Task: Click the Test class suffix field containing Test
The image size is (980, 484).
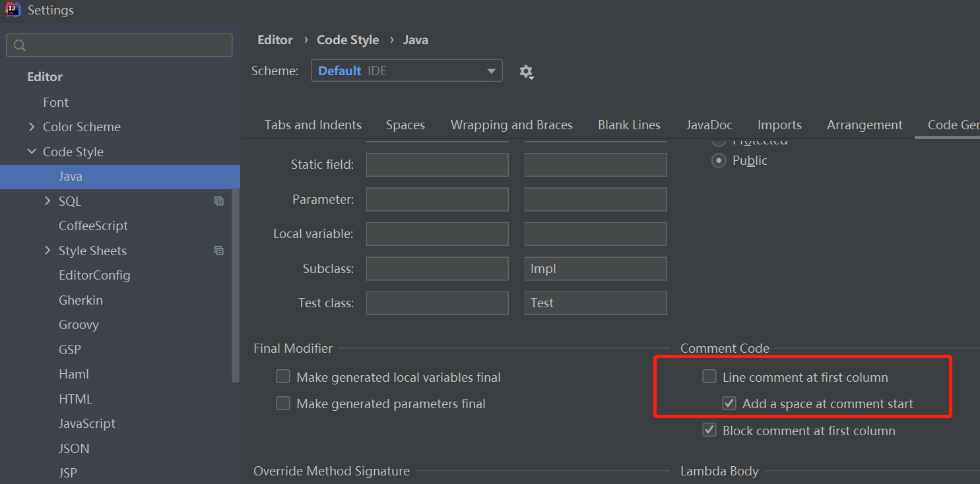Action: (596, 303)
